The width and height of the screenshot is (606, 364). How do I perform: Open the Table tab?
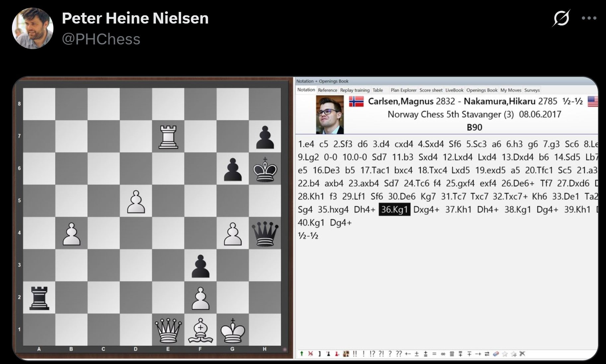pyautogui.click(x=378, y=90)
